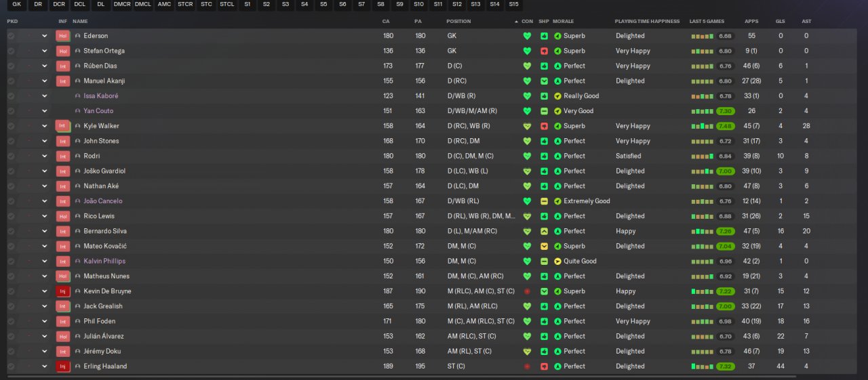Viewport: 868px width, 380px height.
Task: Sort the table by the POSITION column
Action: coord(458,21)
